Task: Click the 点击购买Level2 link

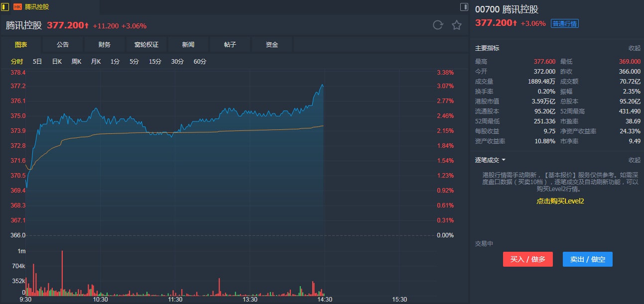Action: tap(560, 201)
